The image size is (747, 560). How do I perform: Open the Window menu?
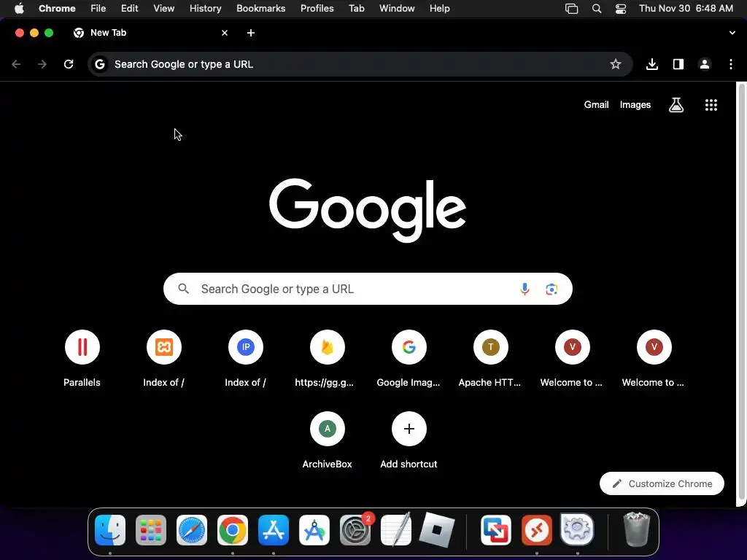[x=397, y=9]
